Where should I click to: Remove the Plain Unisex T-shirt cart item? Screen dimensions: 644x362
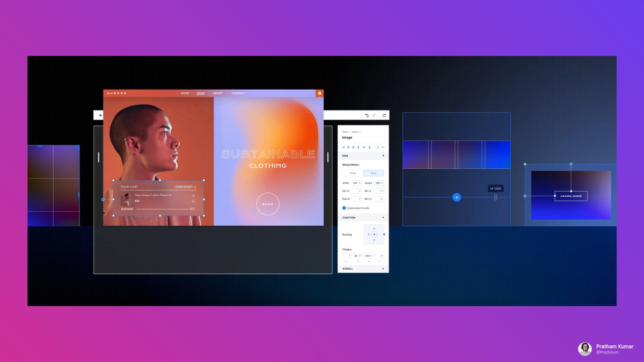point(193,195)
